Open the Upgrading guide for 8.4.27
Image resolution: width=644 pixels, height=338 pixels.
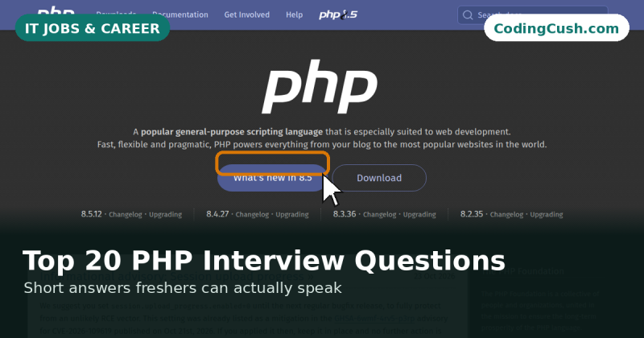(292, 214)
